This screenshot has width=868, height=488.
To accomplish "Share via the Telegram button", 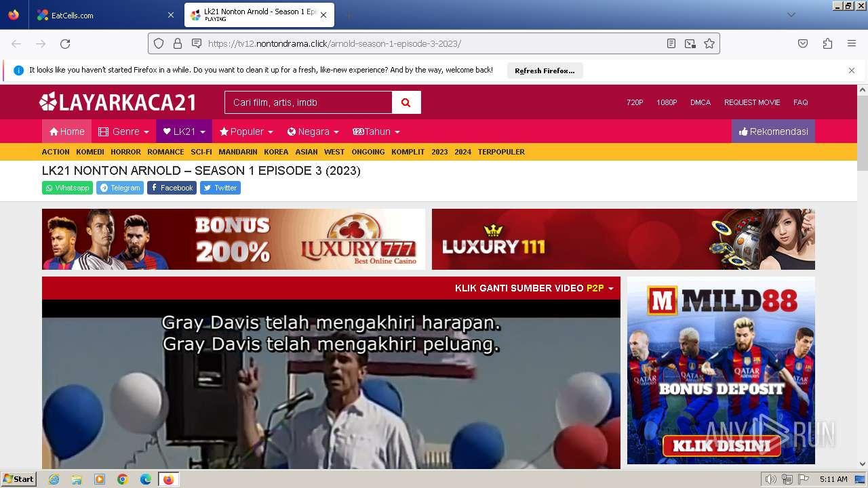I will [x=120, y=188].
